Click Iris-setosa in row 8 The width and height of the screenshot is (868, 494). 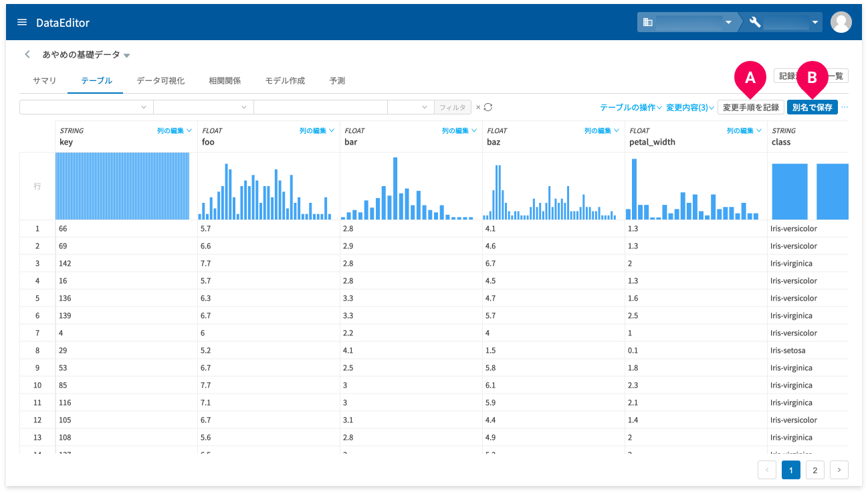(788, 350)
